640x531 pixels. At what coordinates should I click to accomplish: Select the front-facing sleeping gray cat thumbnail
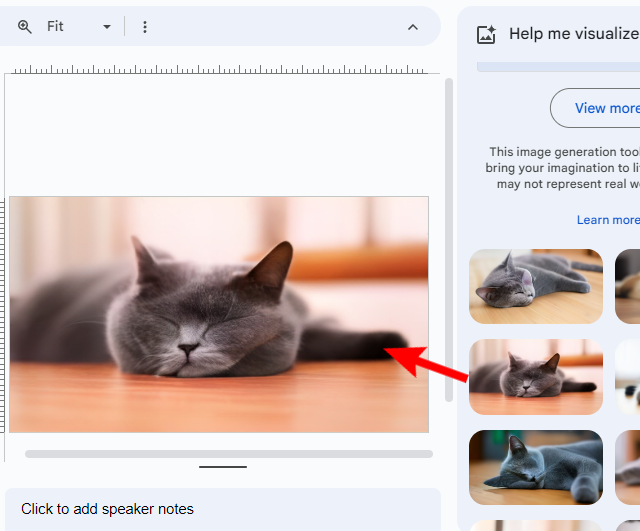pyautogui.click(x=536, y=377)
